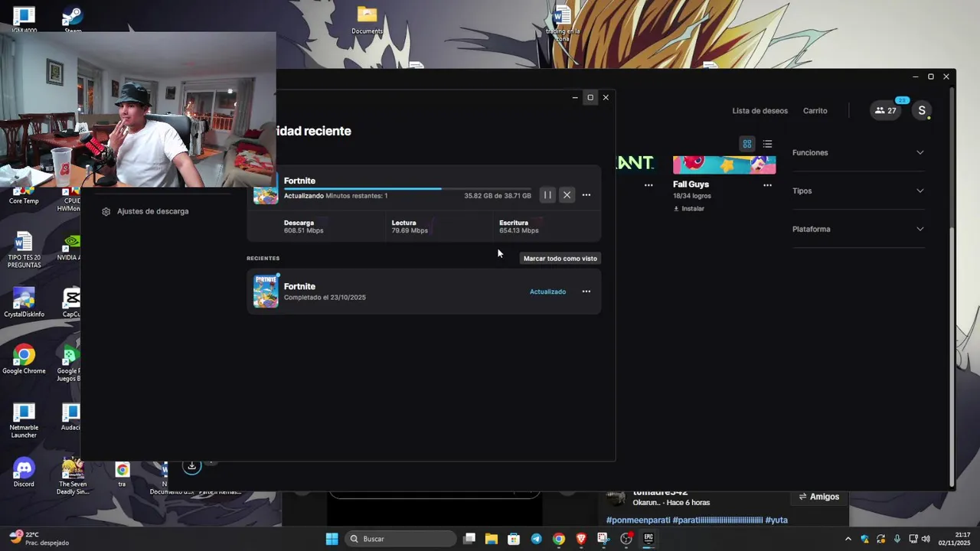
Task: Click the 35.82 GB de 38.71 GB text
Action: [x=498, y=196]
